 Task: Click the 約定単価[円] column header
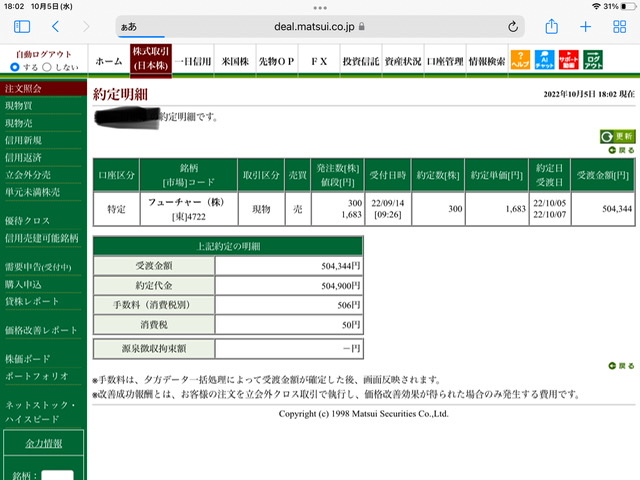pyautogui.click(x=497, y=175)
